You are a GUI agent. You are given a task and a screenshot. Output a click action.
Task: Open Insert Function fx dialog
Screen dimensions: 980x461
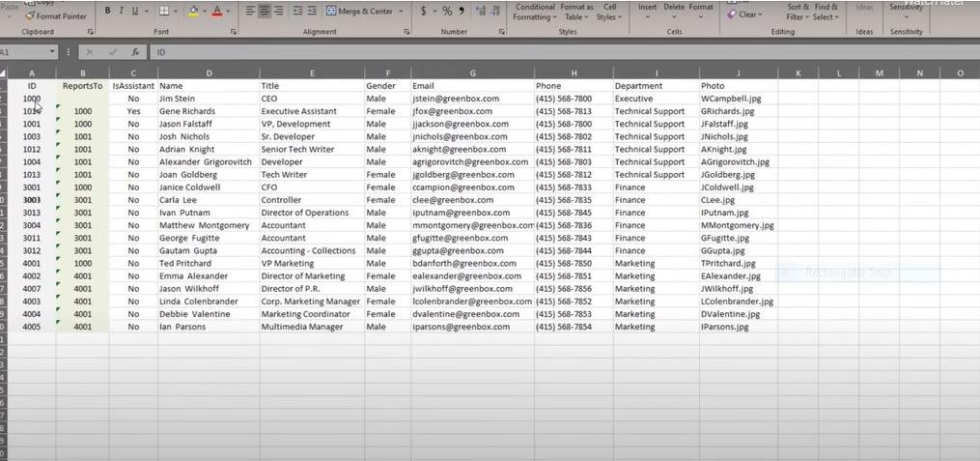click(x=135, y=52)
